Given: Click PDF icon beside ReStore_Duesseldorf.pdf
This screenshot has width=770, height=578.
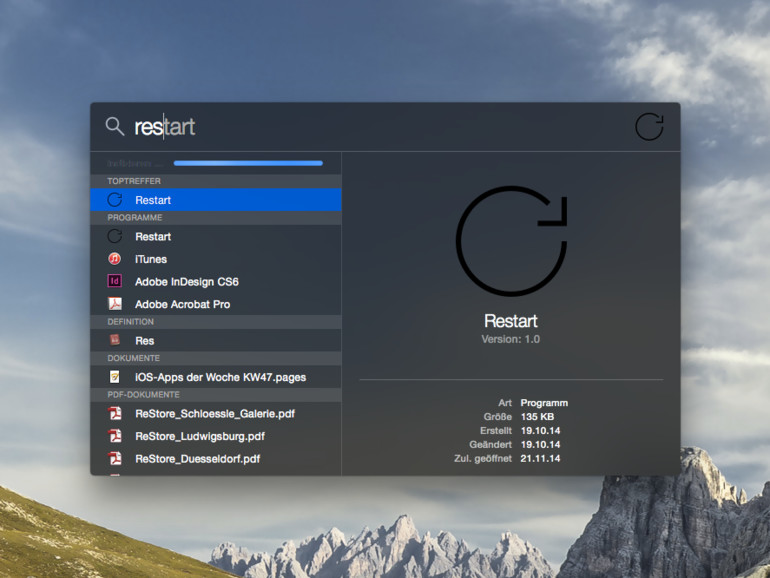Looking at the screenshot, I should (x=115, y=458).
